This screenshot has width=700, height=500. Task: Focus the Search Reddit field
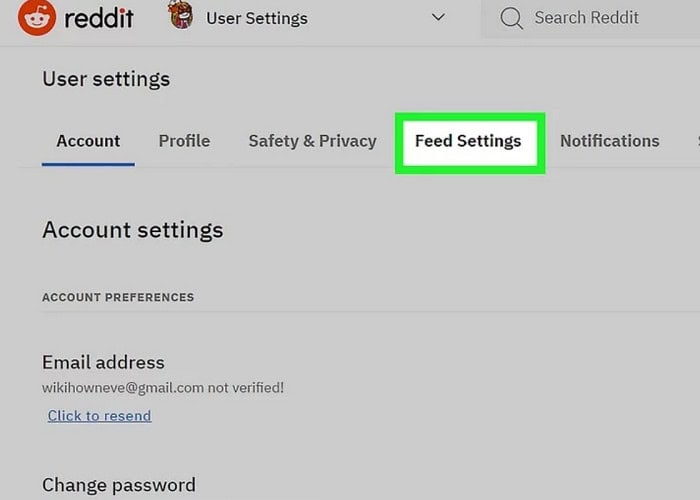coord(591,18)
